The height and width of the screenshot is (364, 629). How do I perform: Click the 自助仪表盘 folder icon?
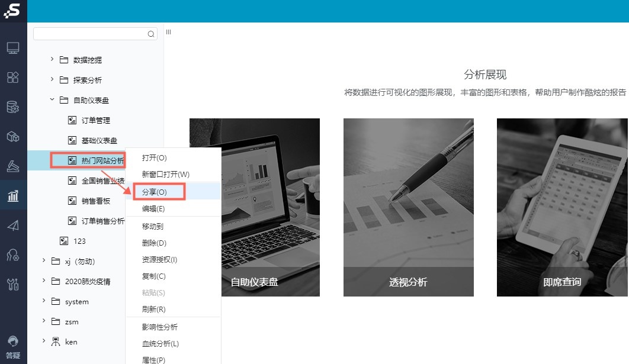point(64,100)
